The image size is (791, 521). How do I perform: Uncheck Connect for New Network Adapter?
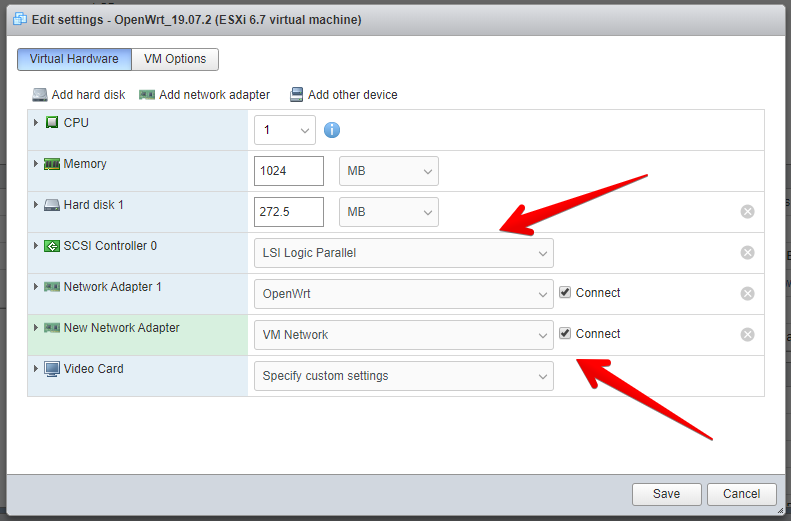pos(565,334)
